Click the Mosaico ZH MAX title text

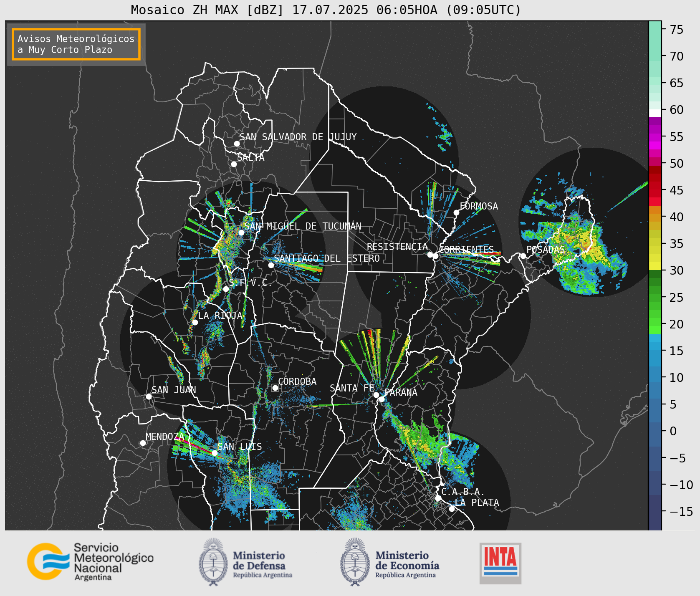pyautogui.click(x=326, y=10)
